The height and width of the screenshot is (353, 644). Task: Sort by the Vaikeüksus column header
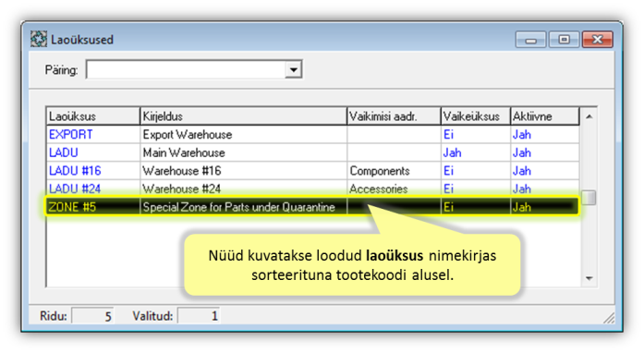[x=476, y=116]
